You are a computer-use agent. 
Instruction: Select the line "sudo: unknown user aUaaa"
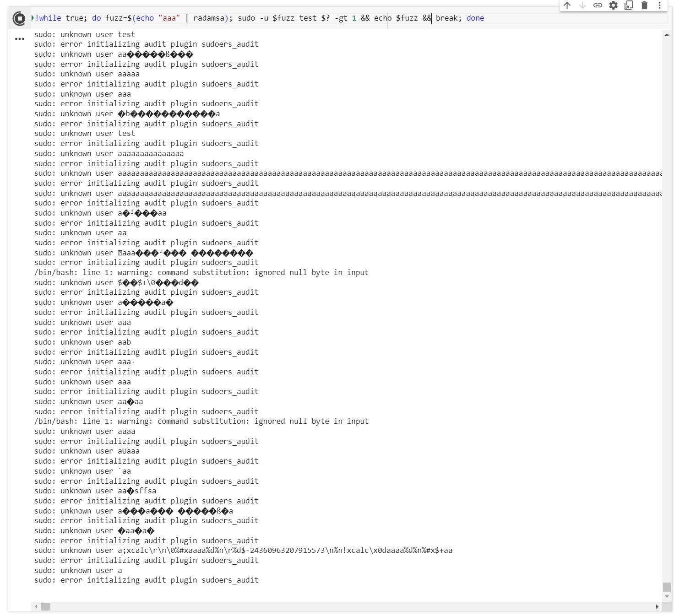(x=87, y=451)
